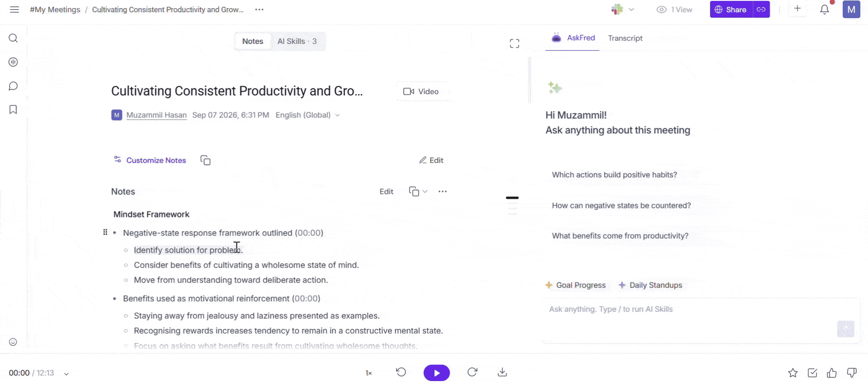
Task: Expand the Slack integration dropdown arrow
Action: click(631, 9)
